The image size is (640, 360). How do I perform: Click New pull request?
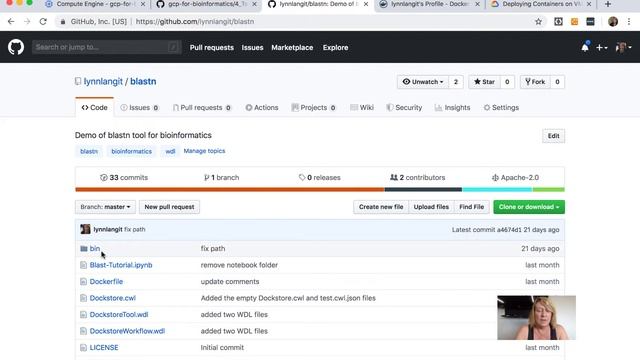[169, 207]
